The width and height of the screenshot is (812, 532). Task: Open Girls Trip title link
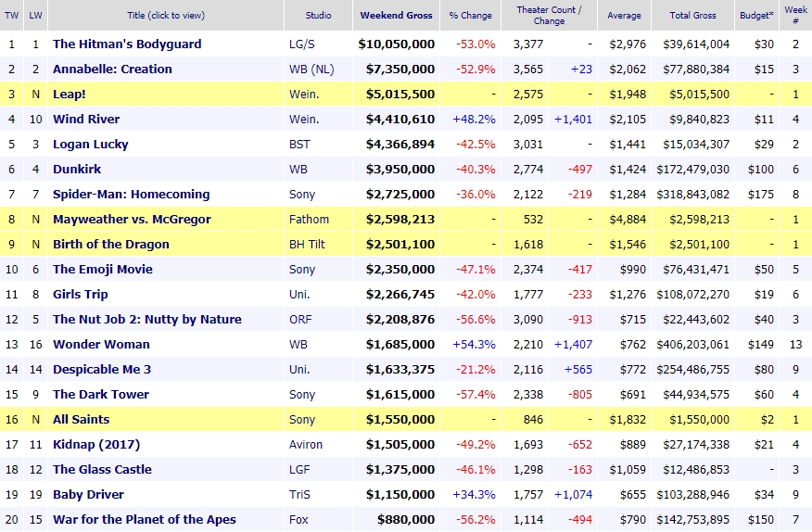pos(81,294)
